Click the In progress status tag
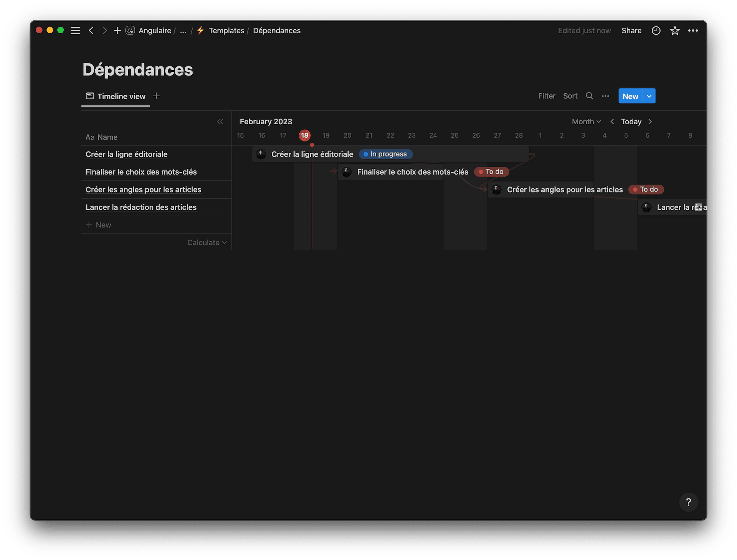 pyautogui.click(x=386, y=154)
